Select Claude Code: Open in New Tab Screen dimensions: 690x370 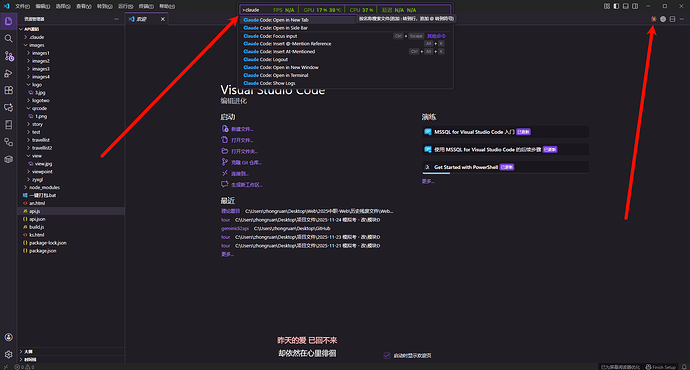point(346,20)
